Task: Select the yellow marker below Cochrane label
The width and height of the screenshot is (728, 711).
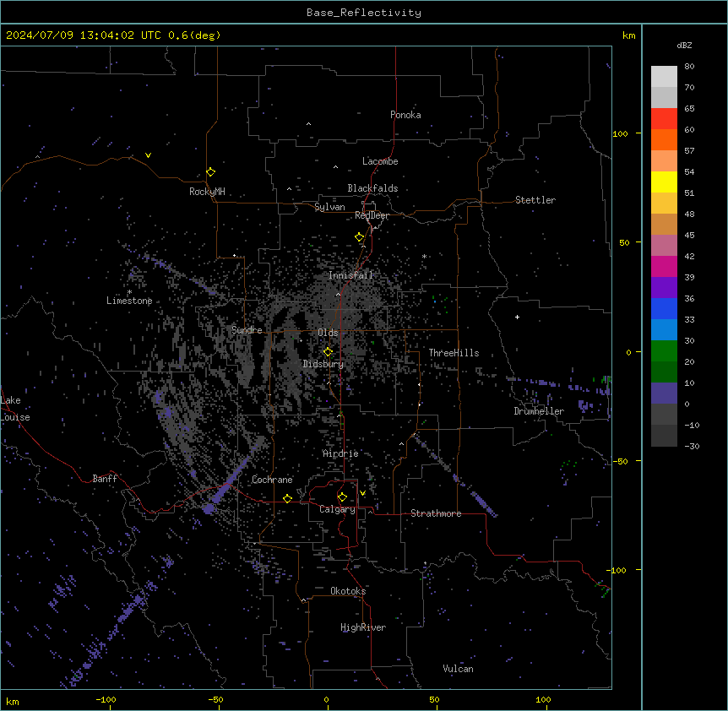Action: click(x=287, y=498)
